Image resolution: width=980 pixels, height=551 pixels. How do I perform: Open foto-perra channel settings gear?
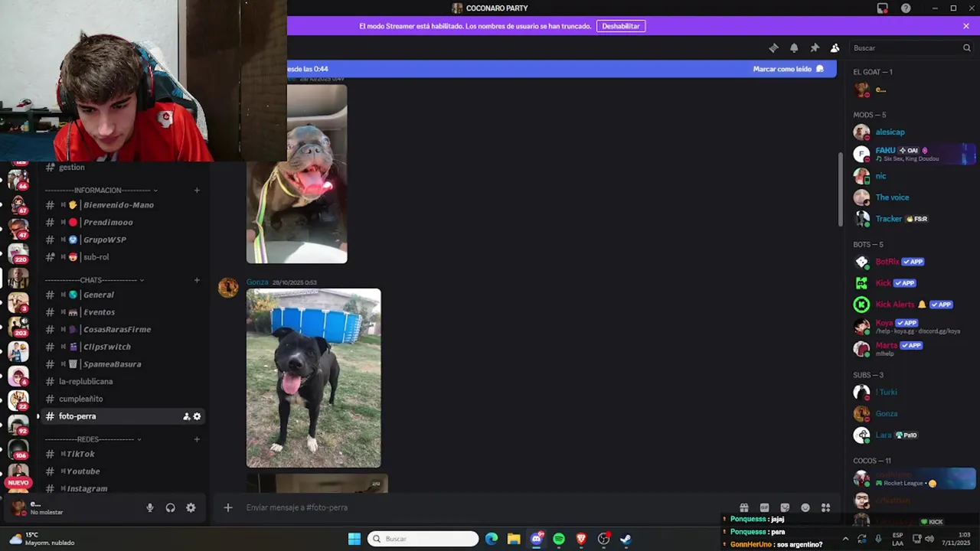197,416
